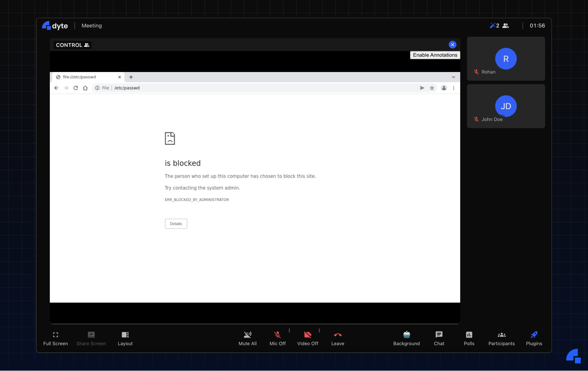The image size is (588, 371).
Task: Open mic options three-dot menu
Action: point(289,331)
